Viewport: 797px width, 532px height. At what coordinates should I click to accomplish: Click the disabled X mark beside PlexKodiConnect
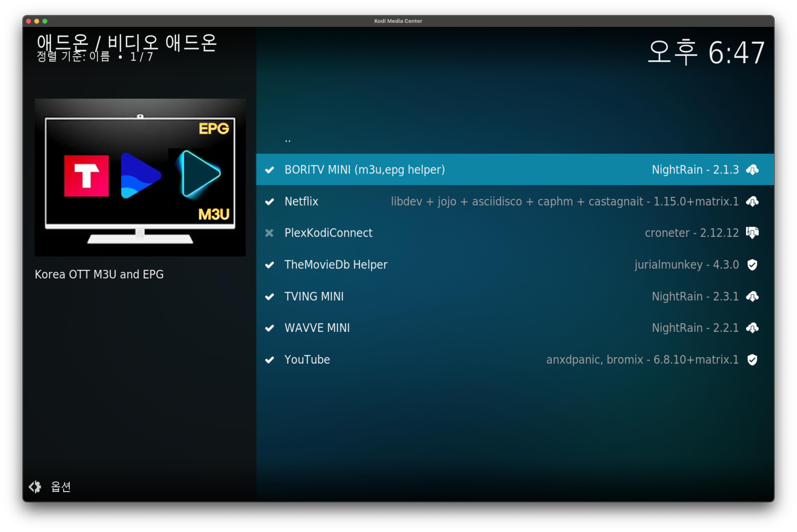pos(269,233)
